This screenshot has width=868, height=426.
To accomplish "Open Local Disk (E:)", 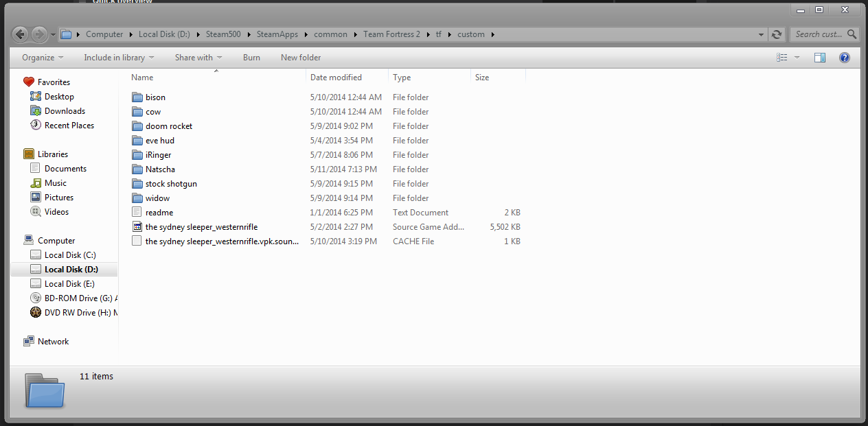I will tap(62, 284).
